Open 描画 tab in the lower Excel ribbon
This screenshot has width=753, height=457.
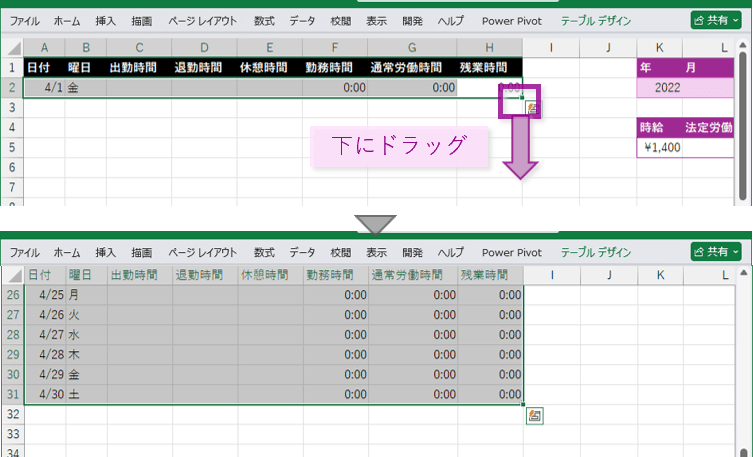(142, 253)
